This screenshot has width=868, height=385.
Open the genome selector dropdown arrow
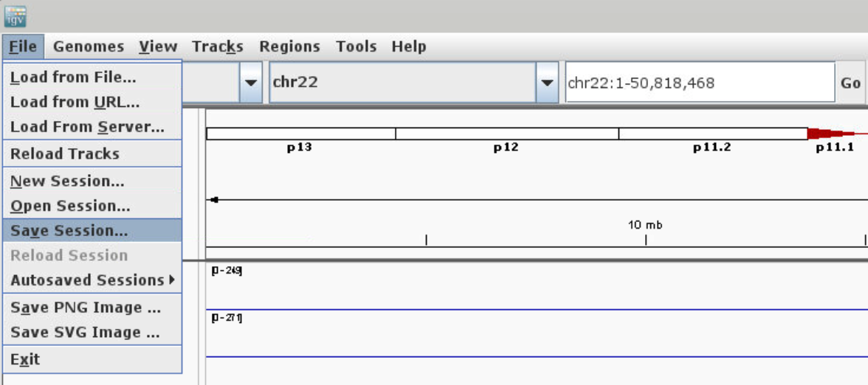tap(251, 83)
